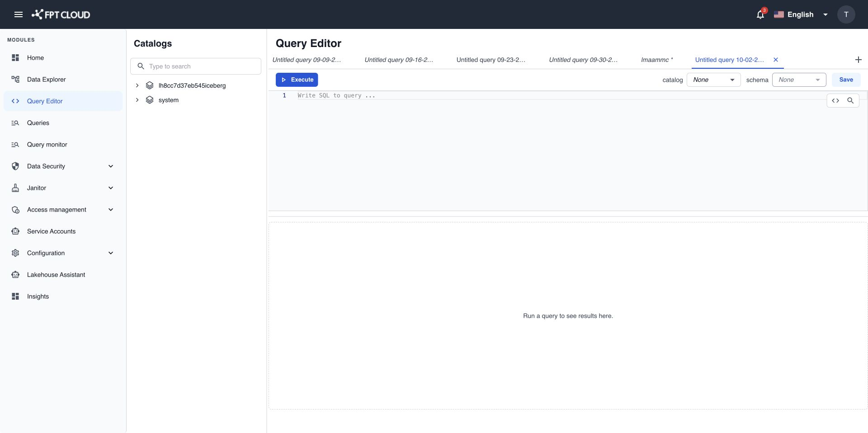The image size is (868, 433).
Task: Switch to Untitled query 09-30 tab
Action: coord(583,60)
